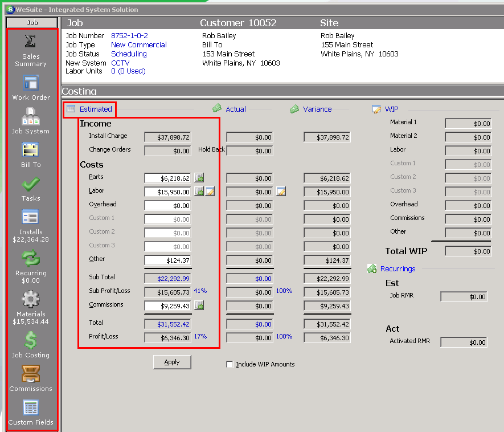
Task: Open job number 8752-1-0-2 link
Action: [129, 36]
